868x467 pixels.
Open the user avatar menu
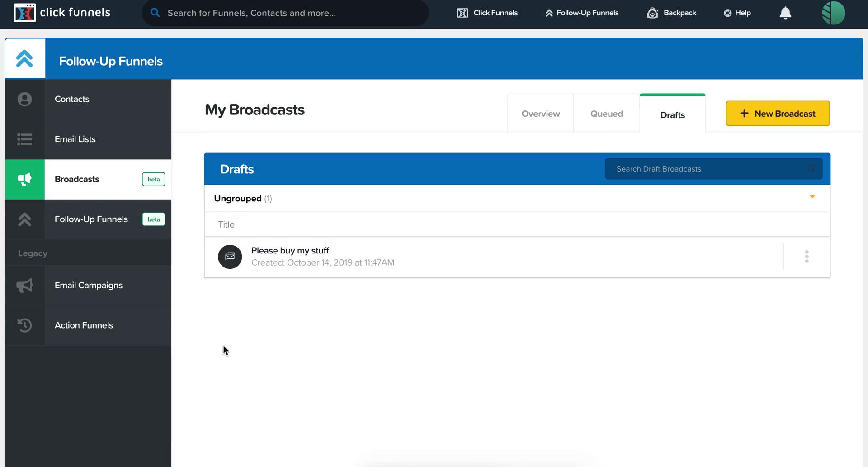pos(833,13)
